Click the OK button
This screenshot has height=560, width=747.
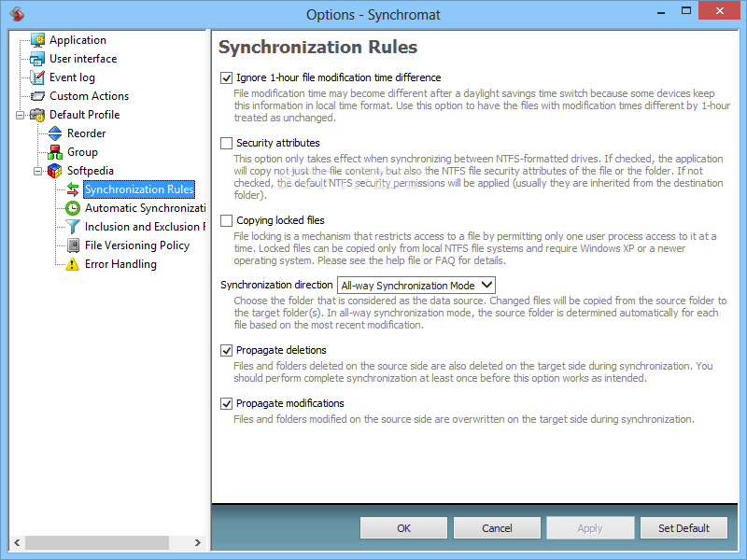pos(403,528)
